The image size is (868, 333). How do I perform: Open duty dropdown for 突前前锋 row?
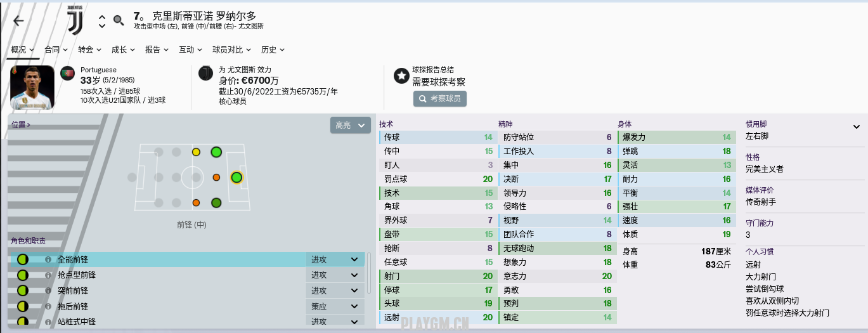tap(335, 291)
